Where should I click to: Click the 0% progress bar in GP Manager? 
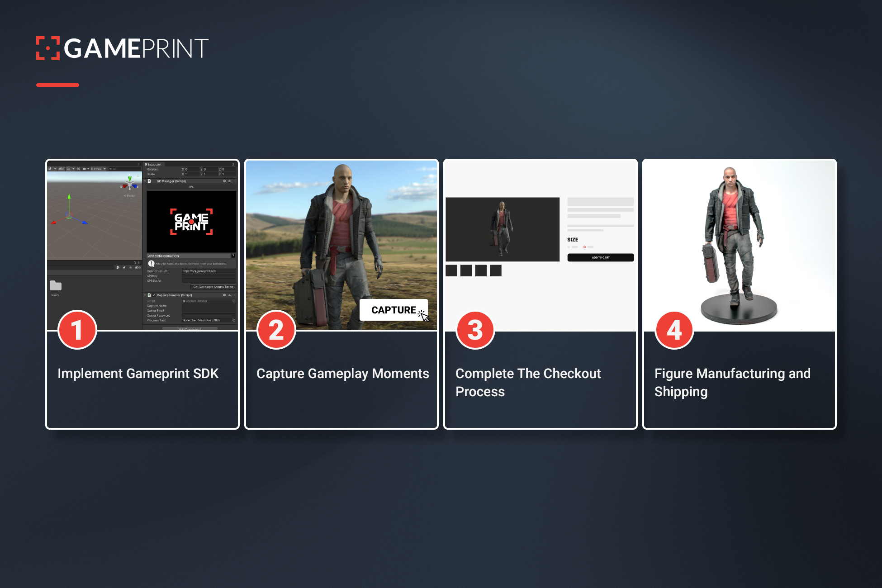(x=191, y=187)
